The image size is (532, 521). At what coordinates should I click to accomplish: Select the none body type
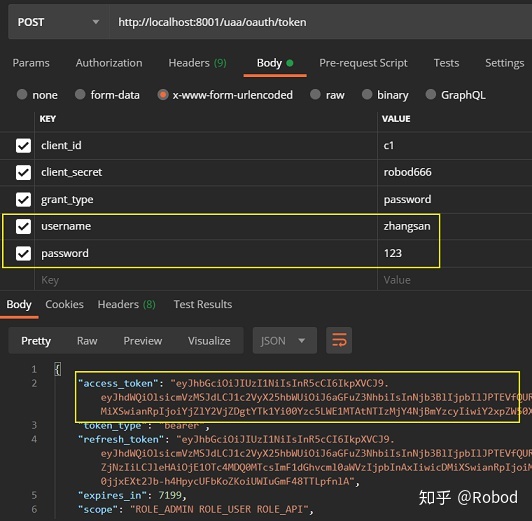22,94
